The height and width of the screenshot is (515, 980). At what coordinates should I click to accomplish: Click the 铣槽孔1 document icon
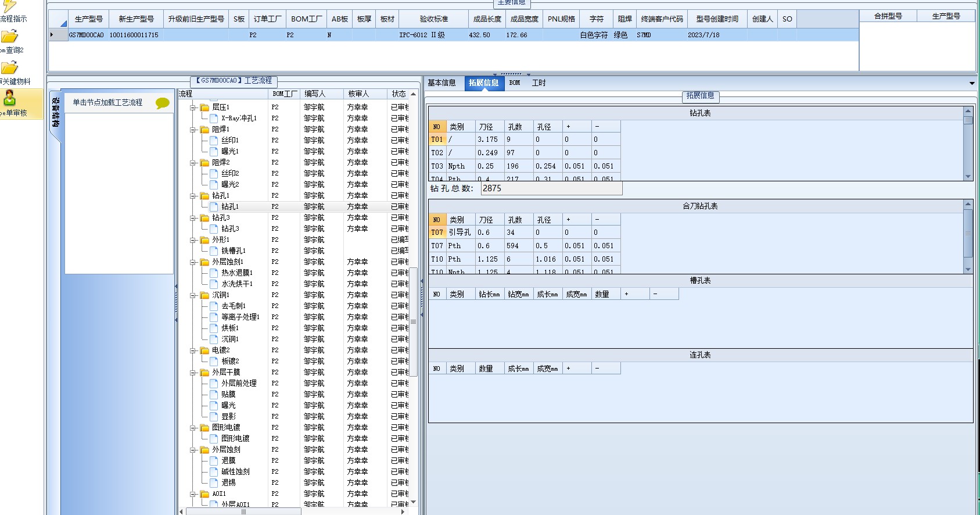pos(214,251)
